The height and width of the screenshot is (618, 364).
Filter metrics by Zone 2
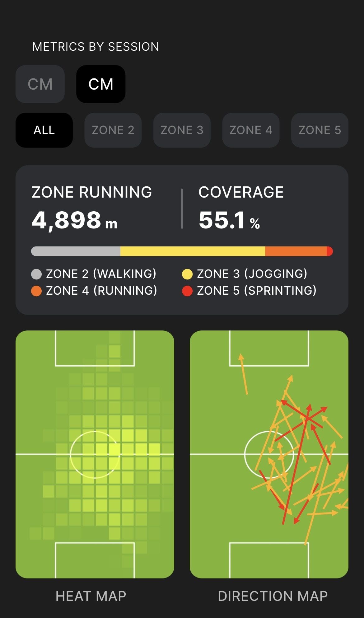pyautogui.click(x=113, y=130)
